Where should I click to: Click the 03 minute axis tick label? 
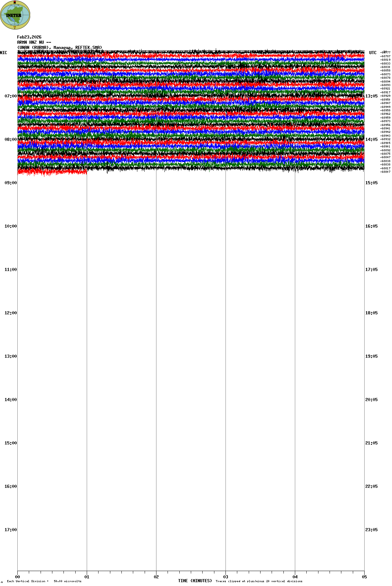point(226,577)
